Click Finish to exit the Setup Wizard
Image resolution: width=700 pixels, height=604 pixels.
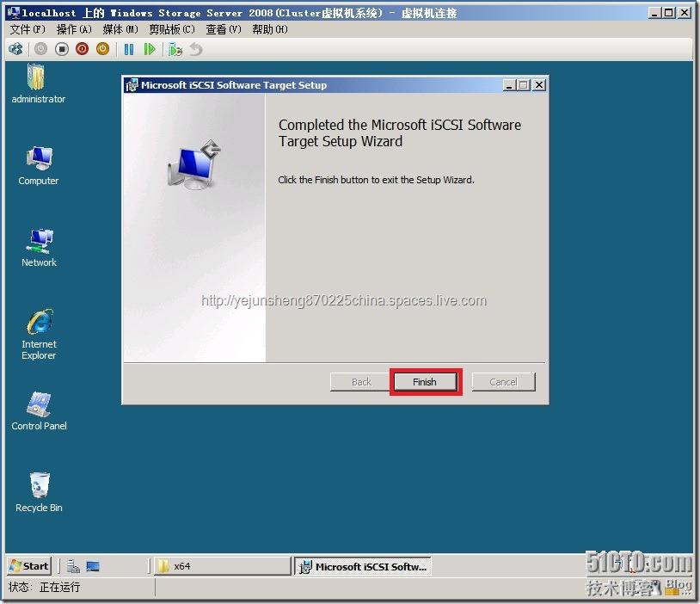425,382
